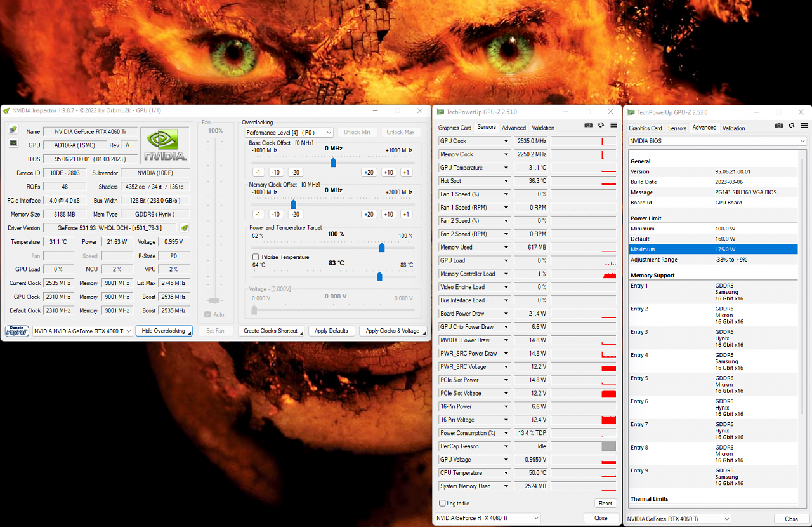
Task: Click green NVIDIA icon next to Driver Version
Action: click(184, 228)
